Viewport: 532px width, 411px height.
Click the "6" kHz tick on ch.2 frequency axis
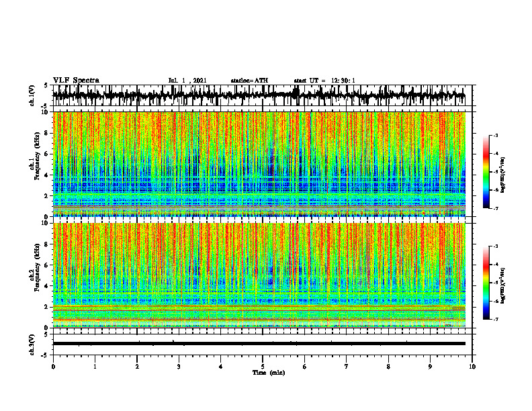47,265
